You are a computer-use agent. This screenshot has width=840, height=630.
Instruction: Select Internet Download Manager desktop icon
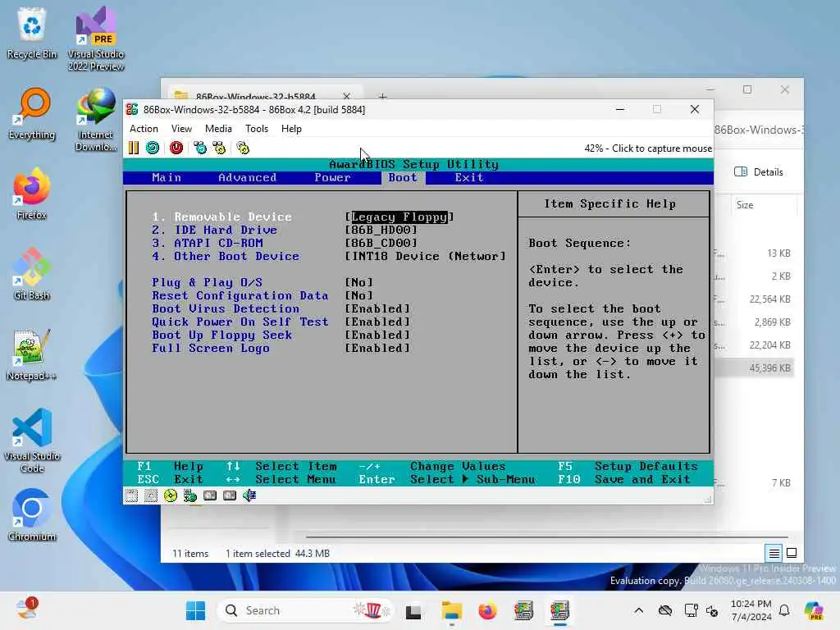tap(96, 120)
